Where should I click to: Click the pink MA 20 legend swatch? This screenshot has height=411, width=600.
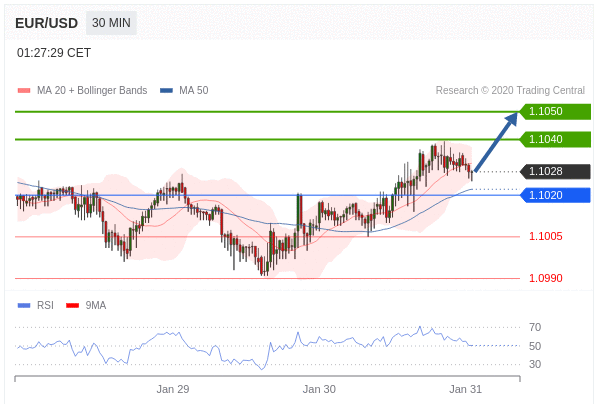click(x=24, y=91)
